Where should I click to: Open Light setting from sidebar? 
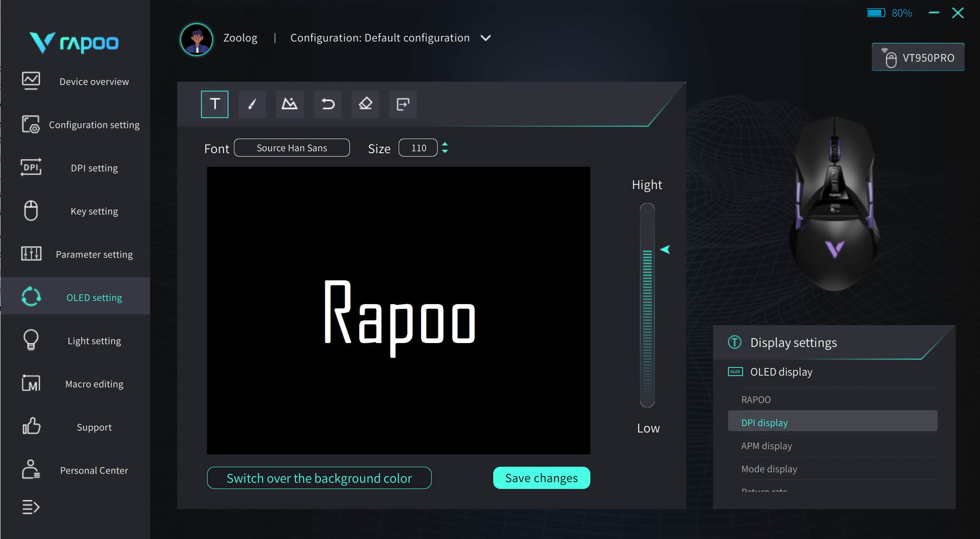(94, 341)
